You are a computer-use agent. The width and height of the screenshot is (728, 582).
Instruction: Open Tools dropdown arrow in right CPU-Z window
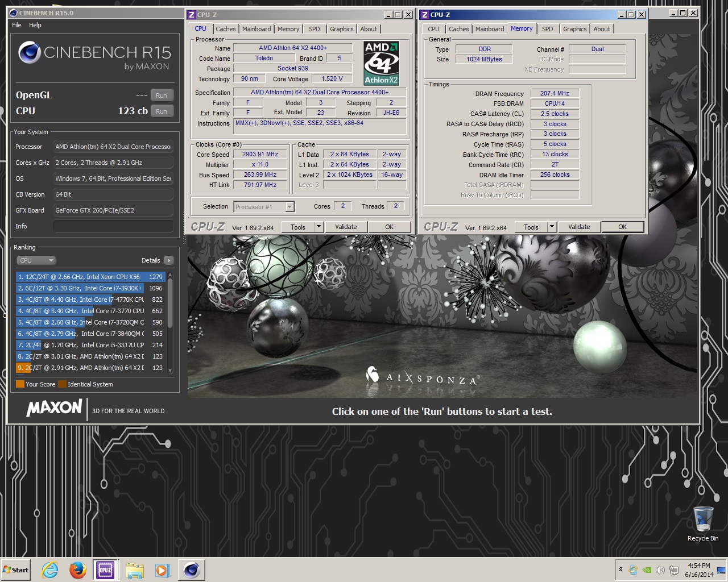pyautogui.click(x=552, y=227)
